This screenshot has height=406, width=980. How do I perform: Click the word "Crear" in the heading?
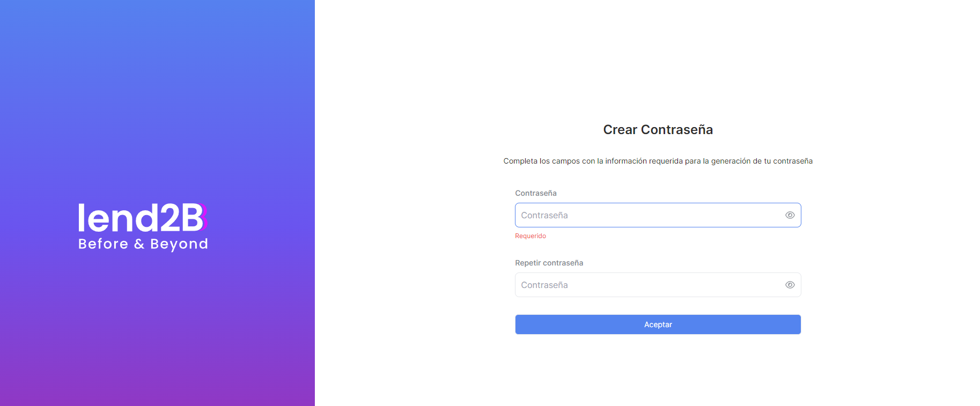coord(620,130)
